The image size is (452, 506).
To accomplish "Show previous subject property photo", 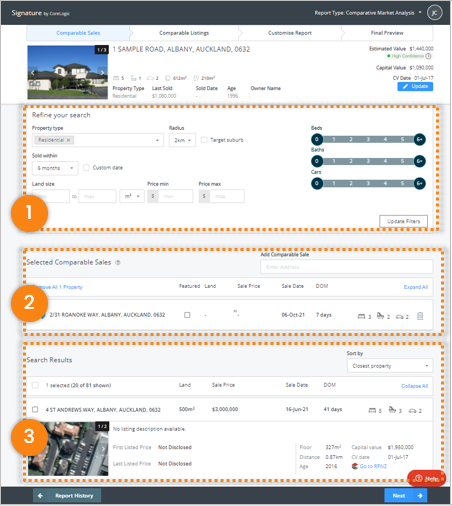I will pyautogui.click(x=33, y=73).
